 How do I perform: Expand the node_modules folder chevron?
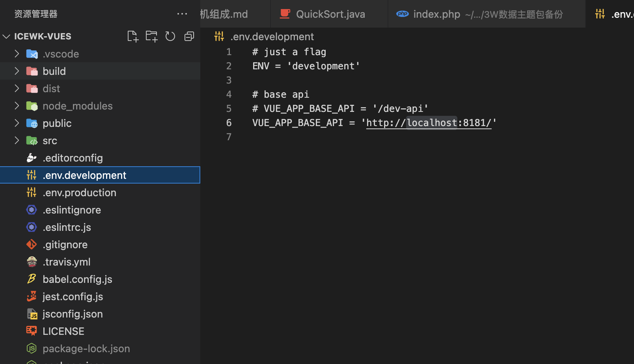coord(17,106)
